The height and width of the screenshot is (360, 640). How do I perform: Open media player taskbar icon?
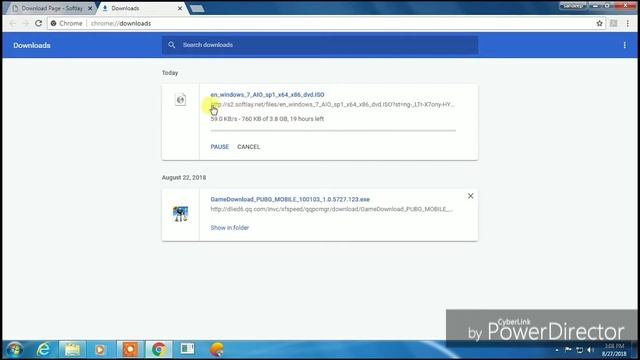(100, 350)
